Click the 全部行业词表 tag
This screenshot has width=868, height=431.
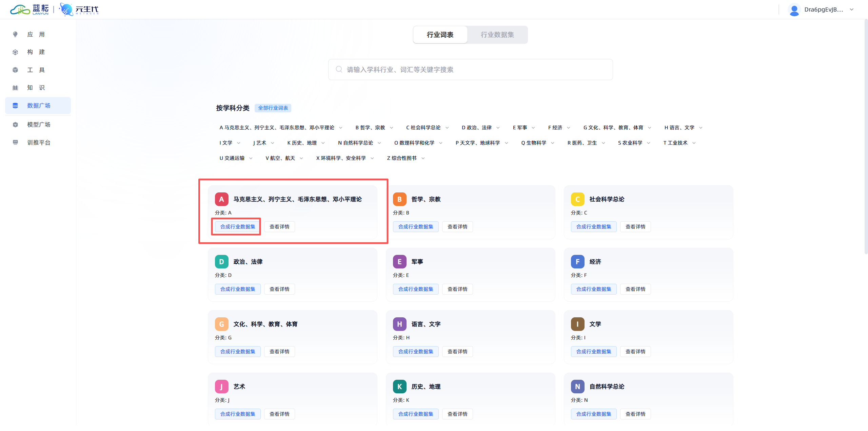tap(273, 108)
